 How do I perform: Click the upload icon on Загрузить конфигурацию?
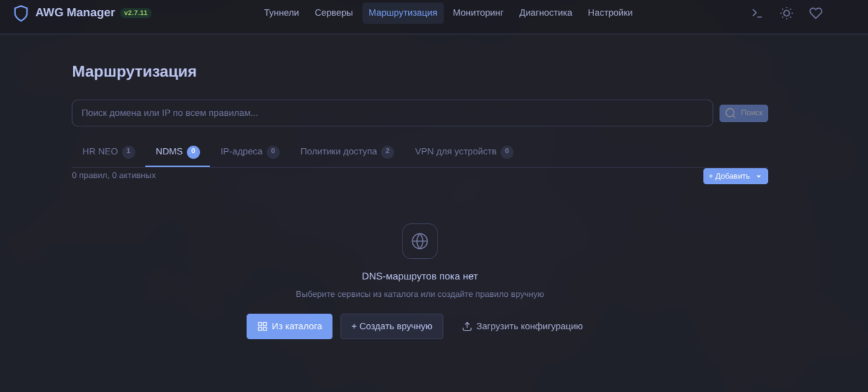(x=467, y=326)
